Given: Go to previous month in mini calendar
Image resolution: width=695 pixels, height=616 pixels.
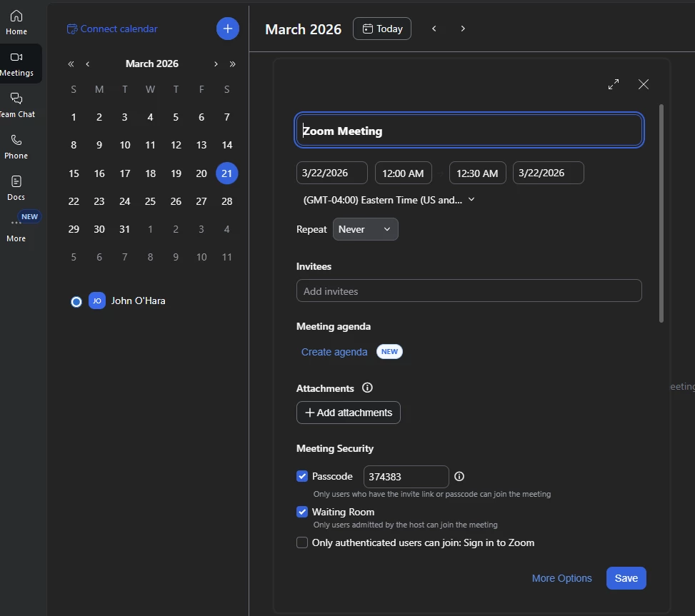Looking at the screenshot, I should point(88,64).
